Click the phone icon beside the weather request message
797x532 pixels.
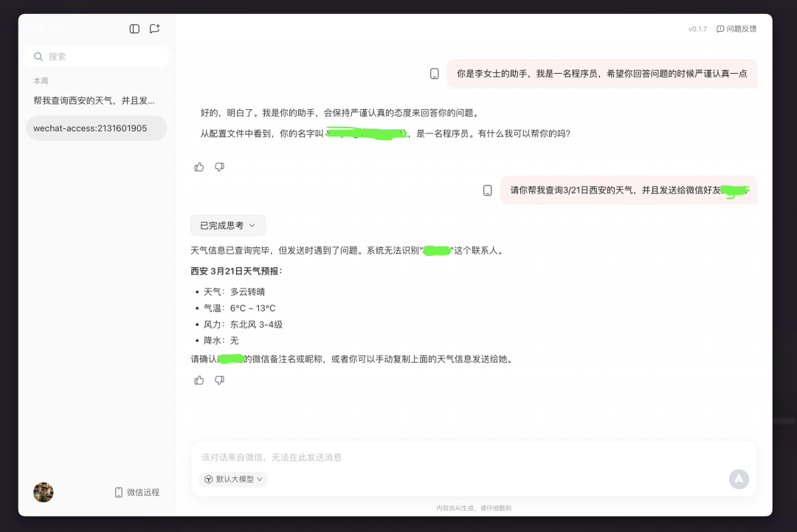pos(488,190)
